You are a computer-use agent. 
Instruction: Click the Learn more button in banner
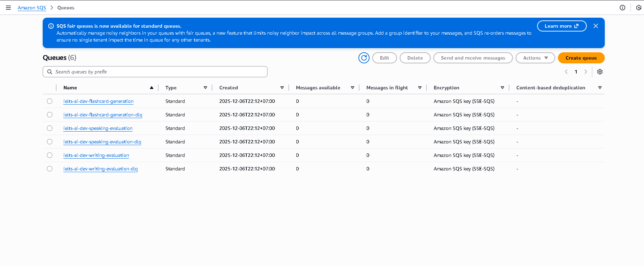561,26
